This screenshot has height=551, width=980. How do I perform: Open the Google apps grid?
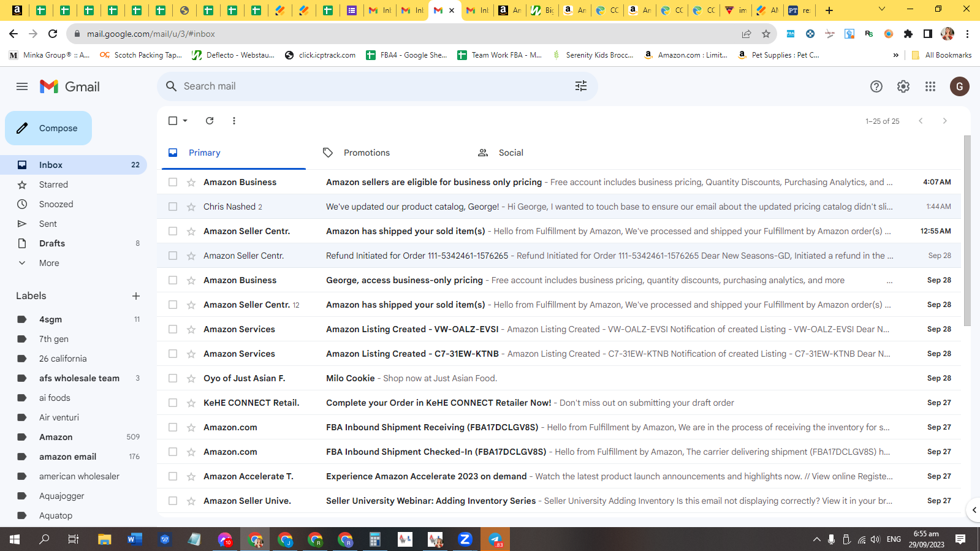coord(930,86)
